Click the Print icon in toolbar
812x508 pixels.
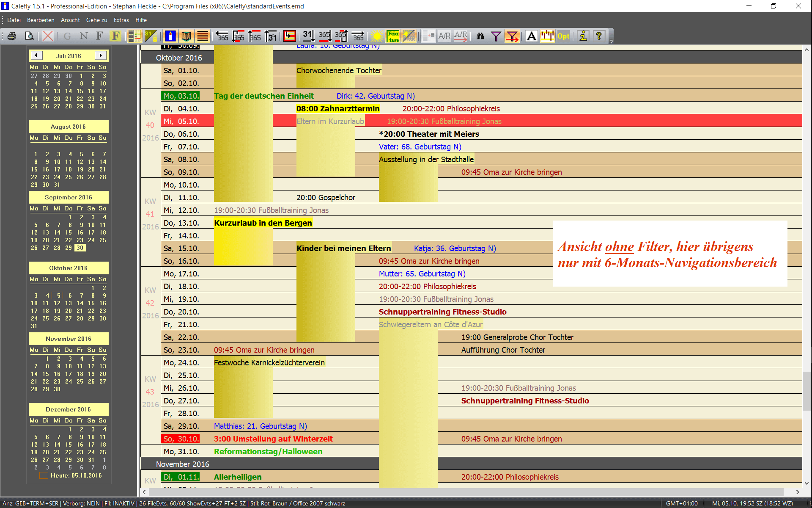(x=12, y=36)
